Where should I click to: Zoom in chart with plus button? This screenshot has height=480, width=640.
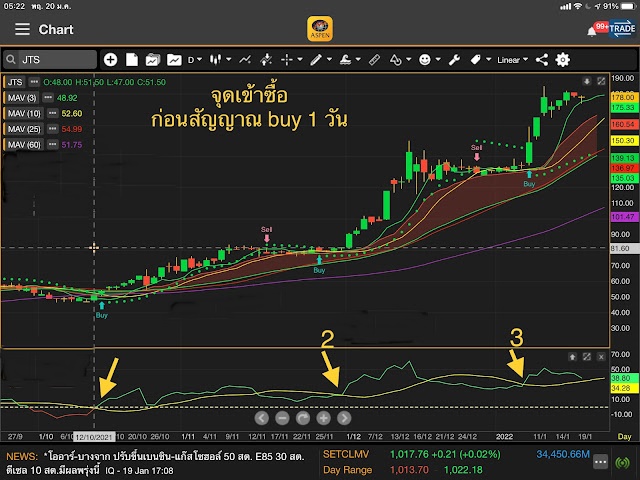point(323,418)
